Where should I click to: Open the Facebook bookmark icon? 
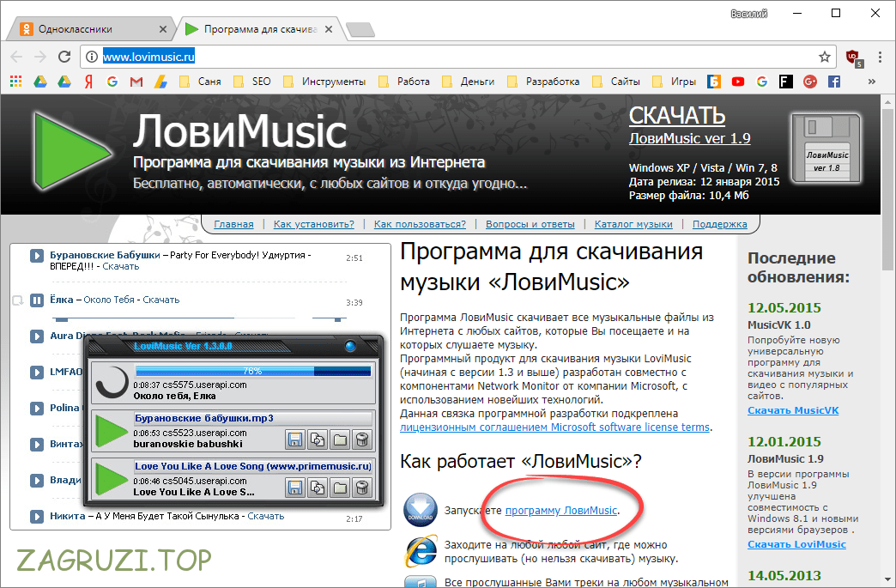click(833, 82)
